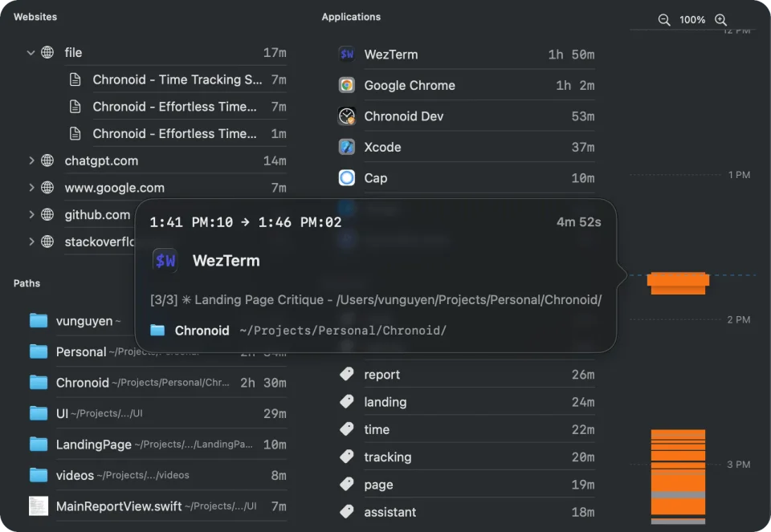The width and height of the screenshot is (771, 532).
Task: Collapse the file website group
Action: point(31,52)
